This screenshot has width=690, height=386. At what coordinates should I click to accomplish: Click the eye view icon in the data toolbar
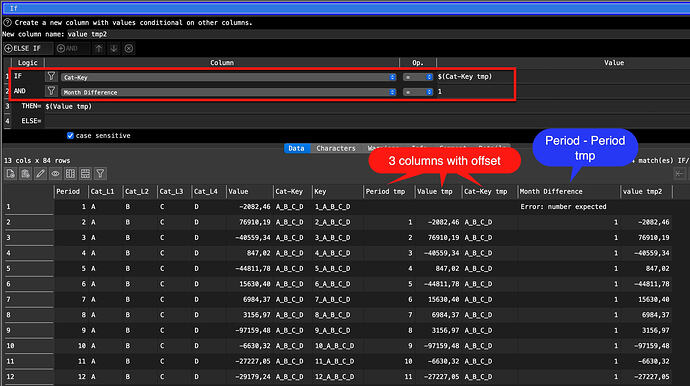click(55, 174)
